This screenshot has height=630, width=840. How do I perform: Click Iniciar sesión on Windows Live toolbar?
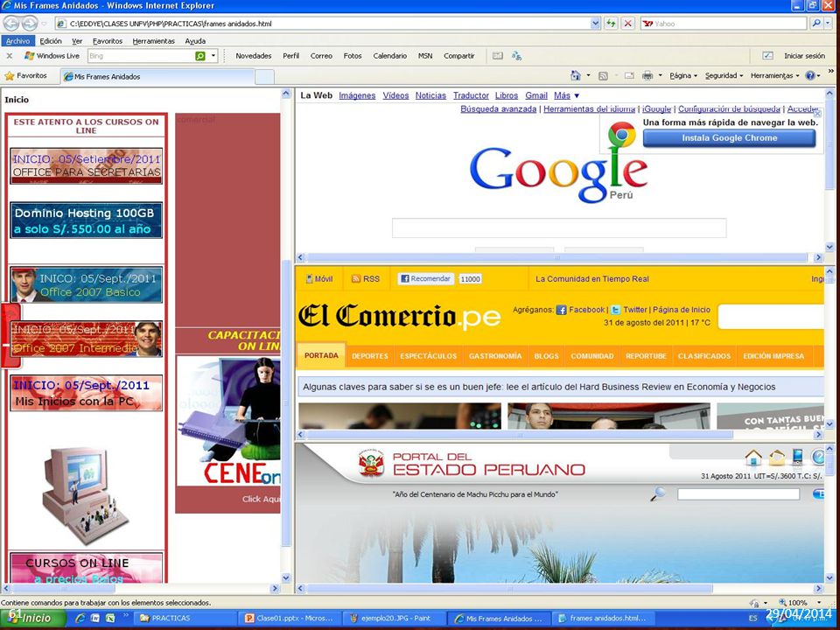(804, 56)
